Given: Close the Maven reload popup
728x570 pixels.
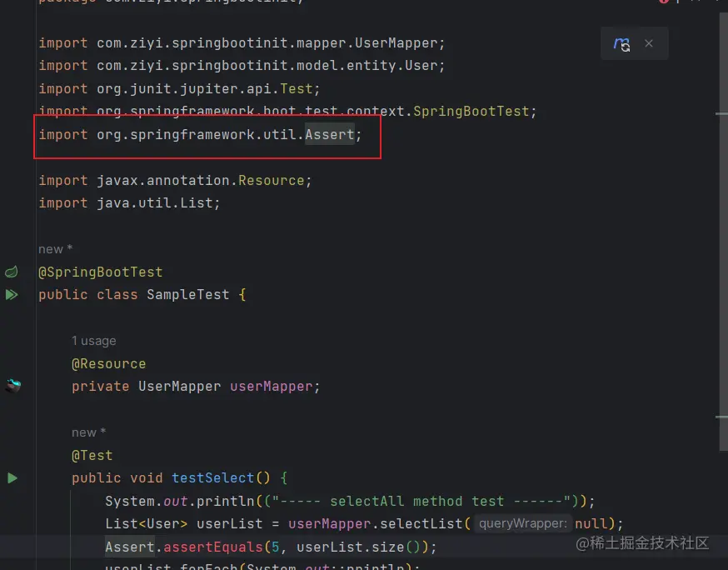Looking at the screenshot, I should point(649,43).
